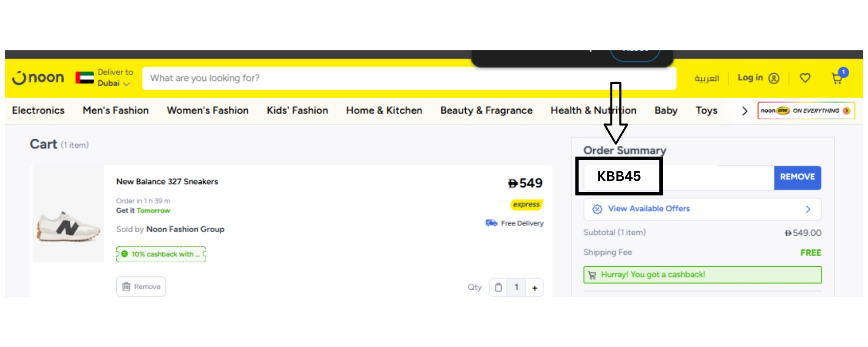Increase quantity with the plus icon
This screenshot has width=868, height=347.
tap(535, 288)
